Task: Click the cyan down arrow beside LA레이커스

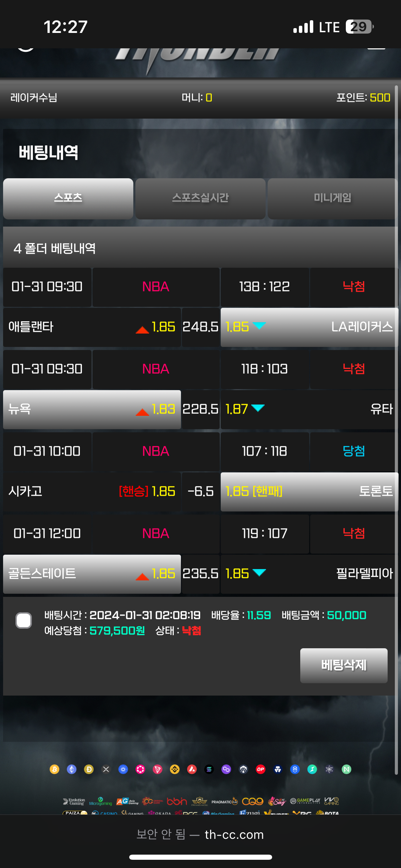Action: tap(259, 325)
